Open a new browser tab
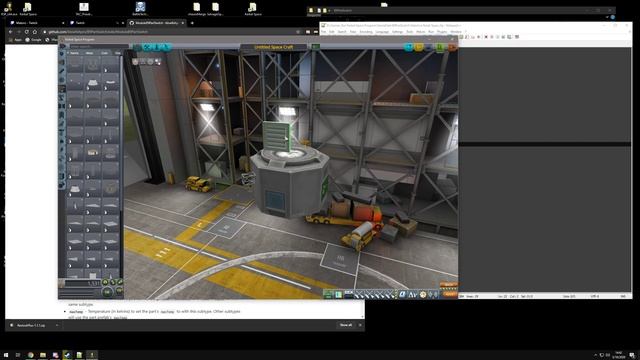Image resolution: width=640 pixels, height=360 pixels. (x=192, y=23)
